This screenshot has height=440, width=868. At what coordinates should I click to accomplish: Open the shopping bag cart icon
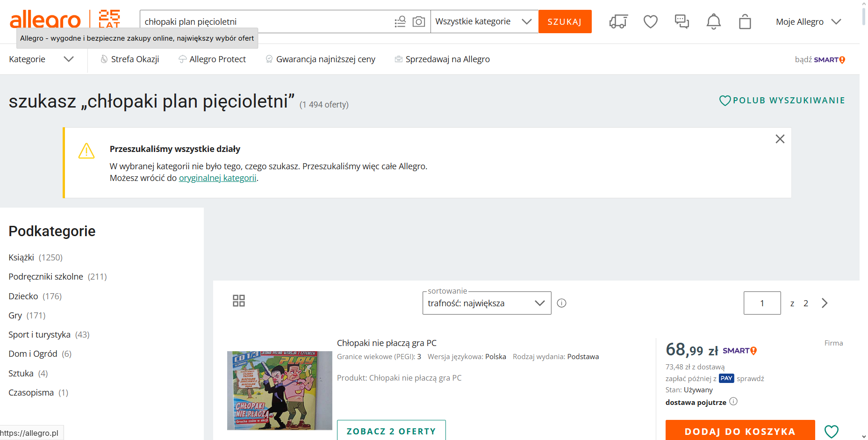[745, 22]
